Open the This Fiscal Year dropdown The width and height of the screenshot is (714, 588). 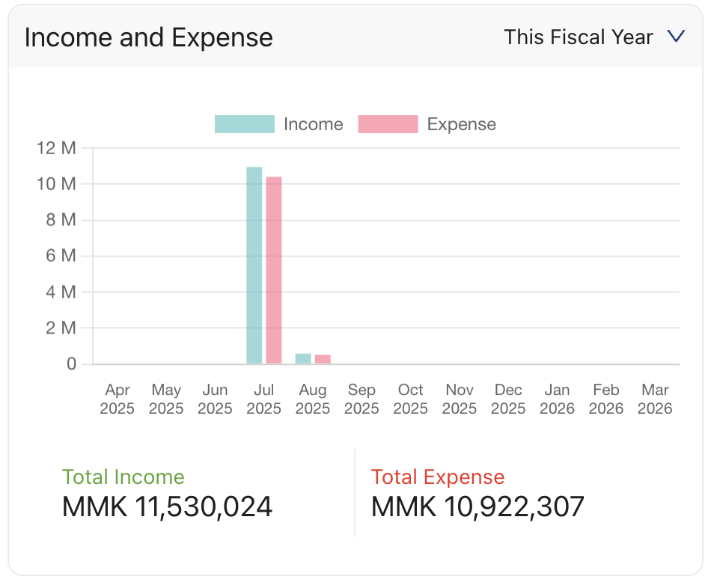coord(578,37)
